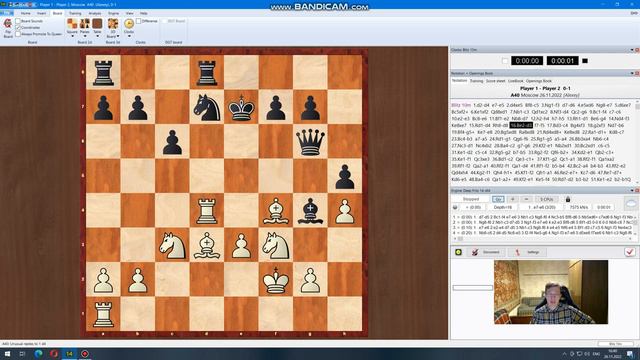Click the black king on e7

click(241, 107)
